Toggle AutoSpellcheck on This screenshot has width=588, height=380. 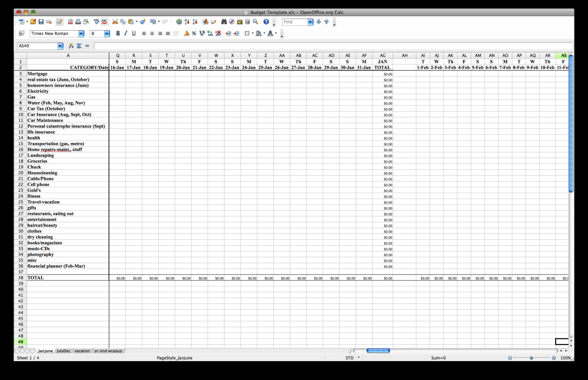click(104, 22)
